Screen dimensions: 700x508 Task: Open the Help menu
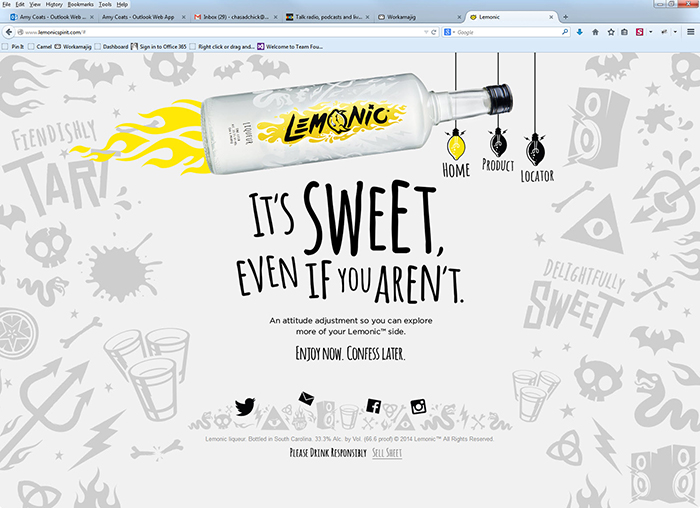pos(122,4)
